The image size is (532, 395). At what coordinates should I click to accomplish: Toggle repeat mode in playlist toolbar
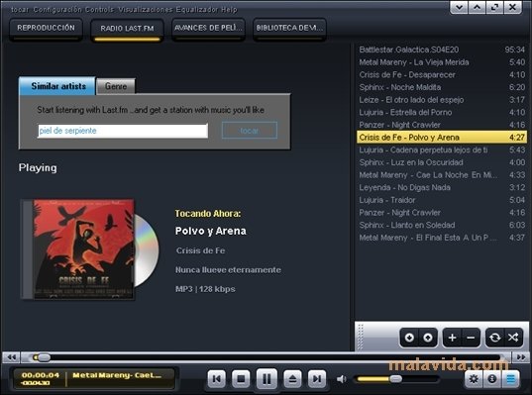(x=494, y=338)
